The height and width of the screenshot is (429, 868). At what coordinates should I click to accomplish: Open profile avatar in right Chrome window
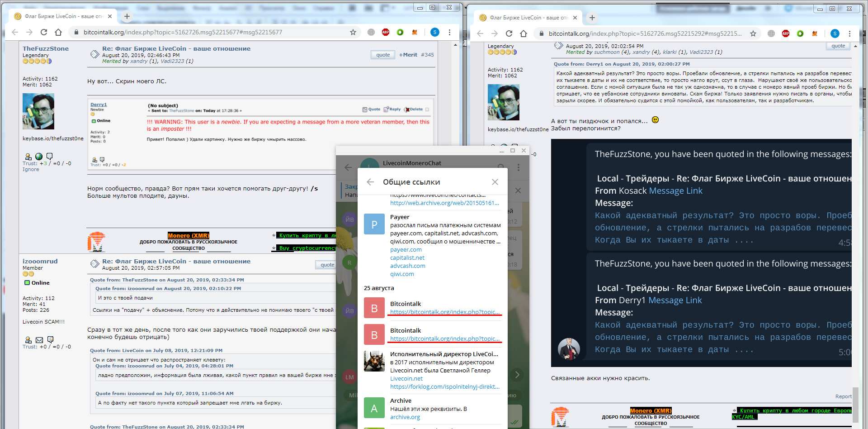tap(835, 33)
